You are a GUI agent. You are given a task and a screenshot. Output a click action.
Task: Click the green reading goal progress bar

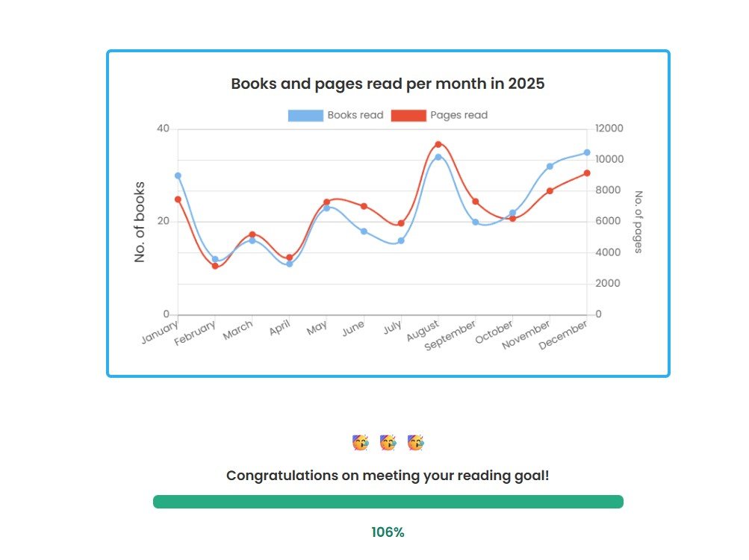[388, 502]
